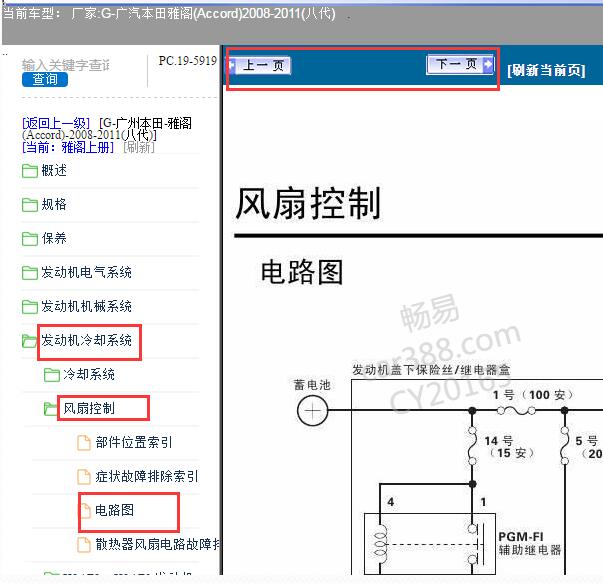Viewport: 603px width, 584px height.
Task: Open the 部件位置索引 page
Action: (x=134, y=442)
